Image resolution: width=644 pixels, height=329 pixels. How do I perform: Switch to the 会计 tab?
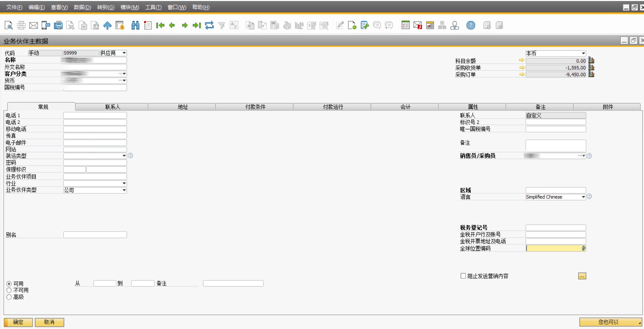tap(405, 107)
